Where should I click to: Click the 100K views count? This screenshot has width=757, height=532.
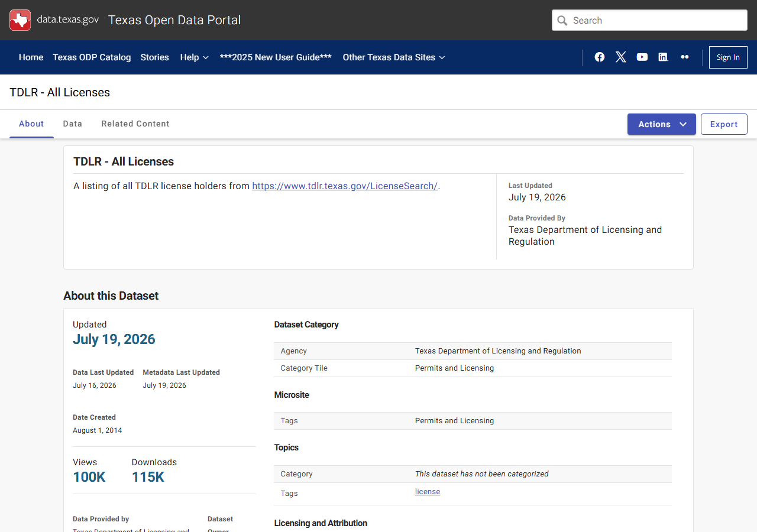89,477
